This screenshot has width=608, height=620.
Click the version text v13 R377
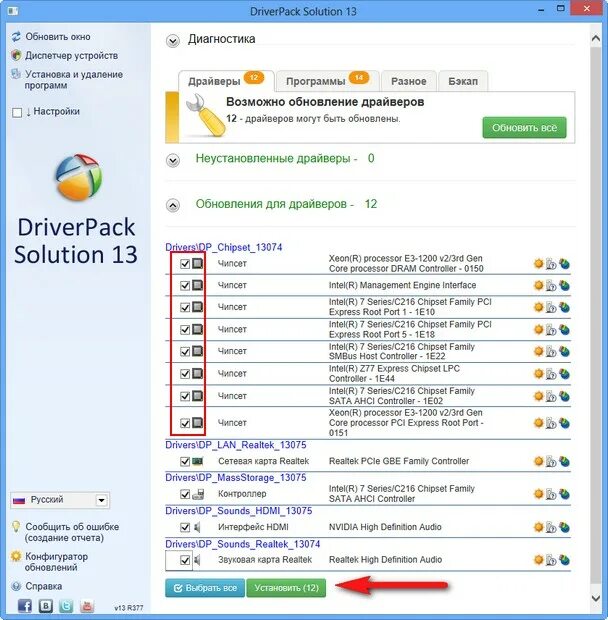pyautogui.click(x=128, y=608)
